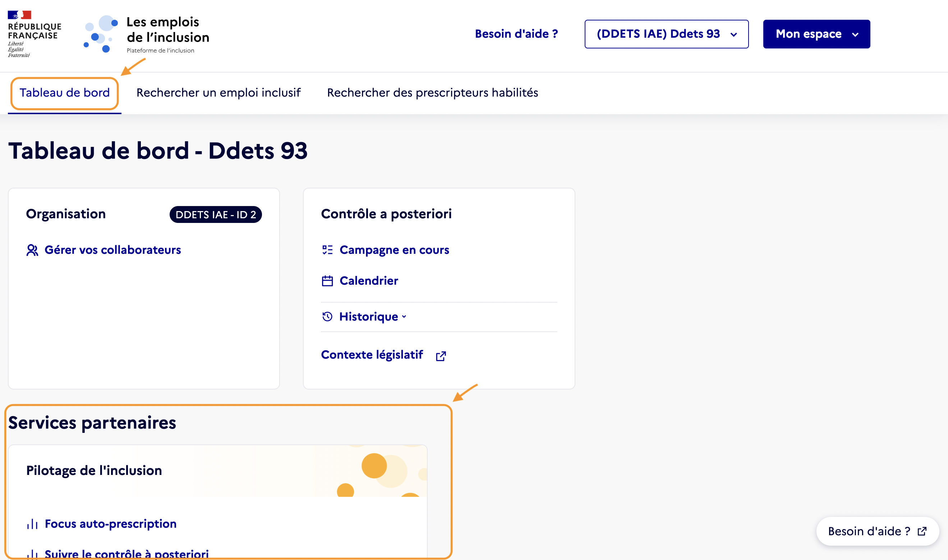Switch to Rechercher un emploi inclusif tab
The image size is (948, 560).
pyautogui.click(x=218, y=93)
